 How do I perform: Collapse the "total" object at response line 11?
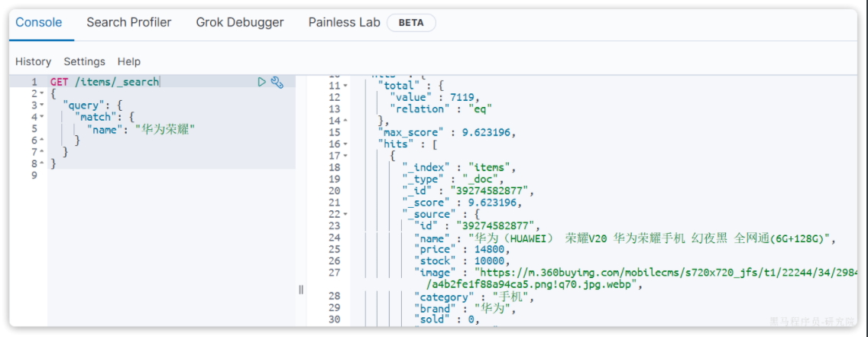[x=345, y=86]
